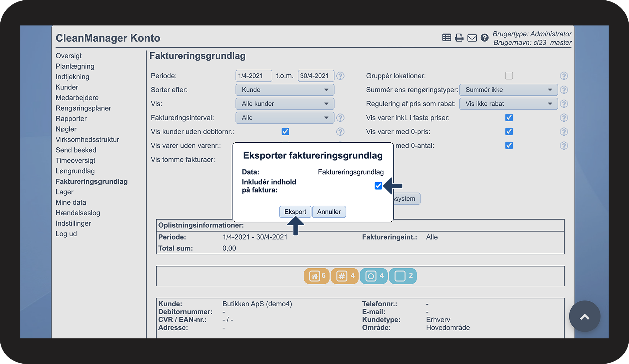Select Indstillinger from the left menu

[x=73, y=223]
